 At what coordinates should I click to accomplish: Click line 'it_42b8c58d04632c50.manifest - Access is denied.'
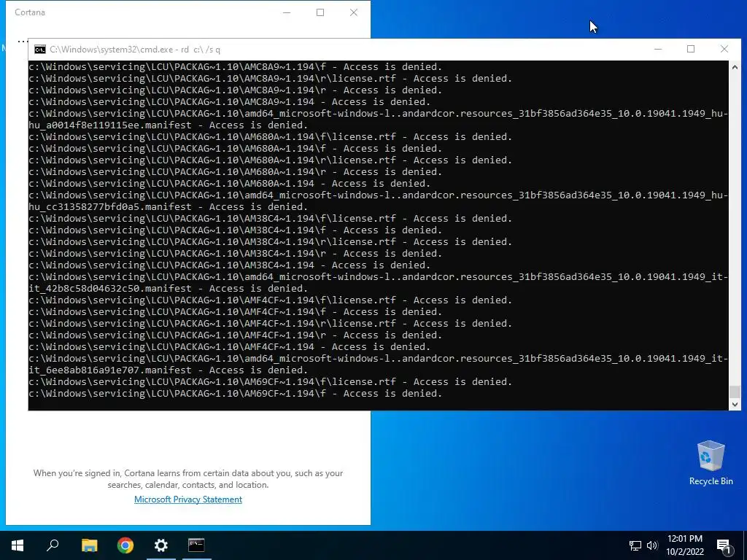[169, 289]
